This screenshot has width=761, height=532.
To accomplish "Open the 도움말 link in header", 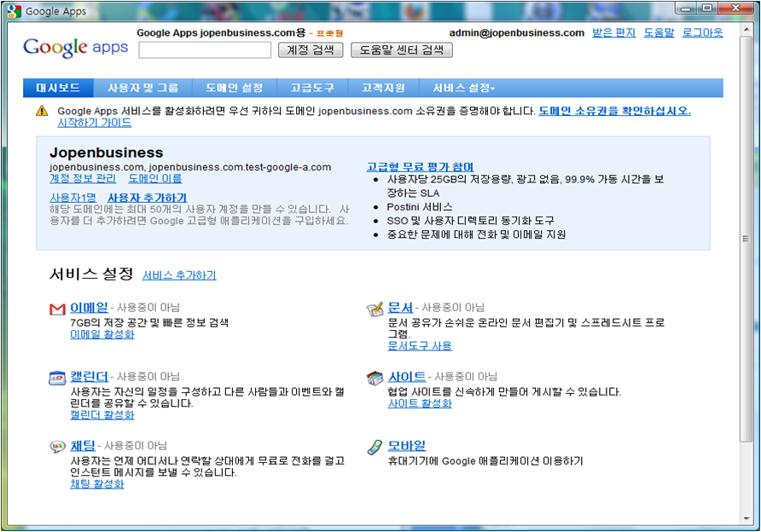I will [x=659, y=33].
